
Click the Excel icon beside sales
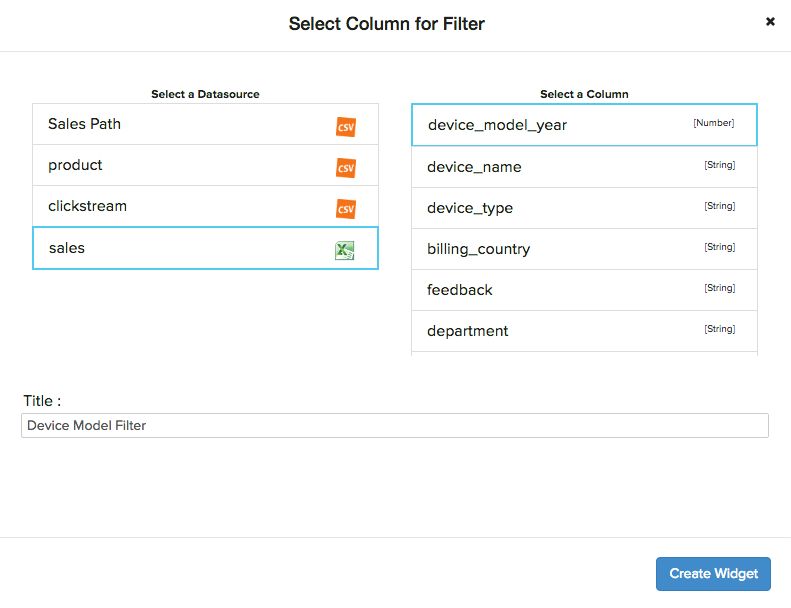coord(345,250)
